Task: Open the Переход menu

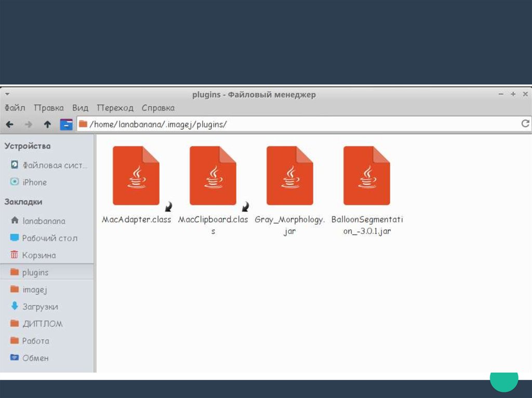Action: point(115,108)
